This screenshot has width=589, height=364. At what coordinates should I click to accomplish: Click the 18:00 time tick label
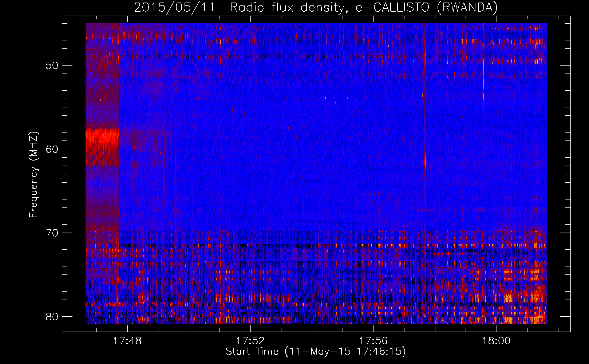point(497,341)
